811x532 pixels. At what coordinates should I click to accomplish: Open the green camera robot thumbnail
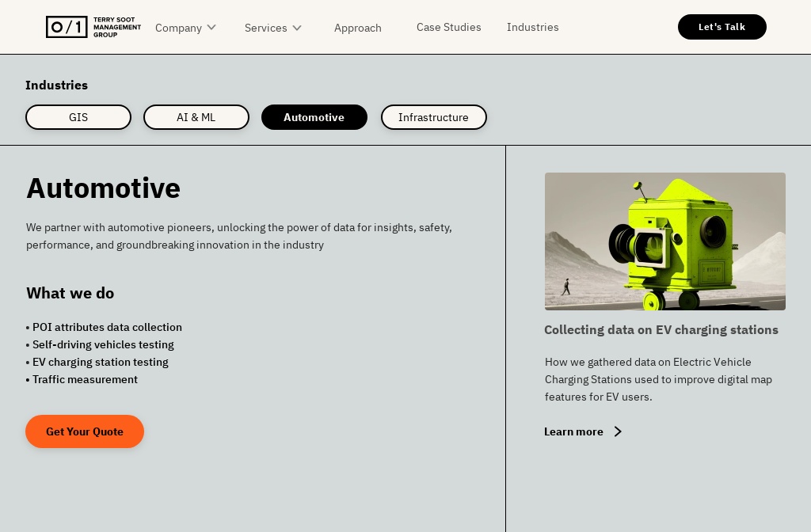click(x=664, y=241)
